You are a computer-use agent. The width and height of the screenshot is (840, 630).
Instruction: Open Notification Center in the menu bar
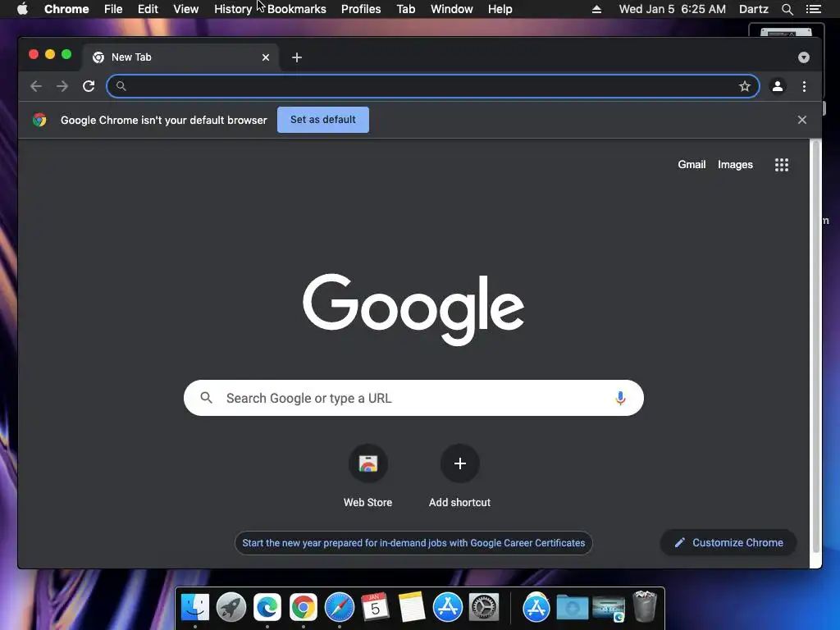[x=813, y=9]
